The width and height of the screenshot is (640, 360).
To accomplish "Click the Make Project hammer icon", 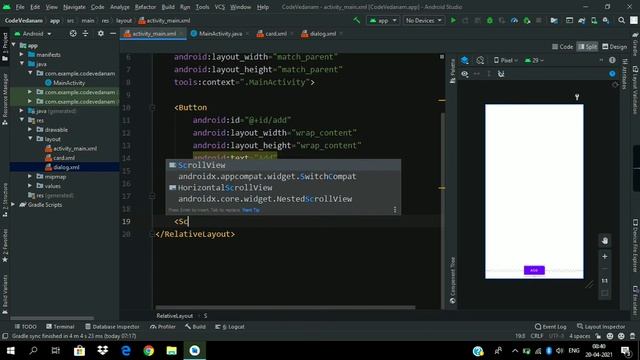I will pyautogui.click(x=357, y=20).
